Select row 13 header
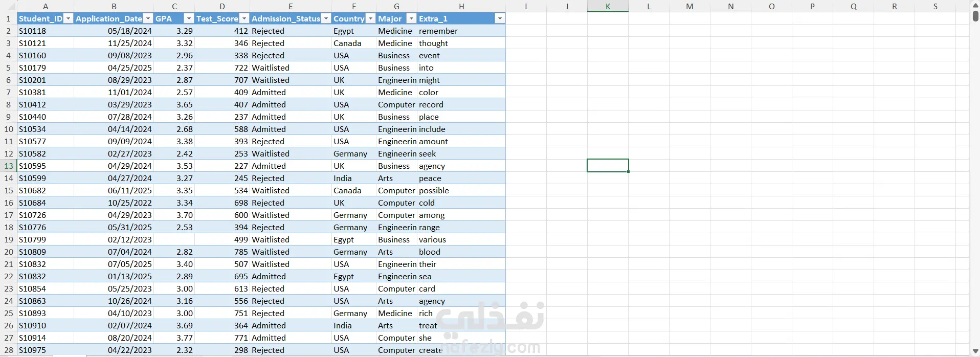The image size is (980, 357). pos(9,166)
